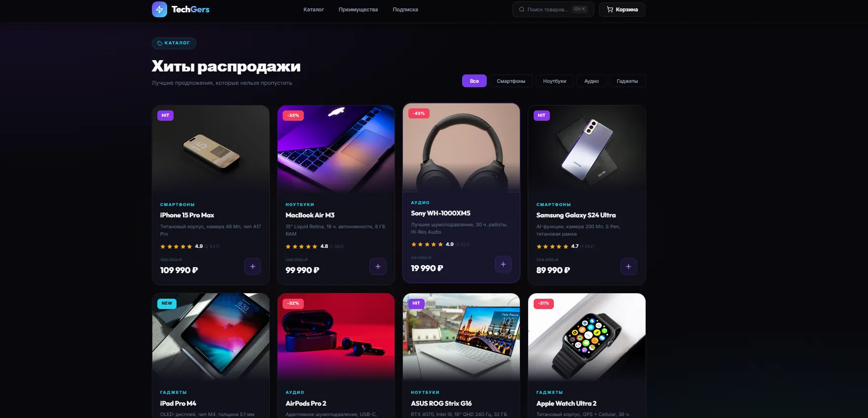View the Apple Watch Ultra 2 image
The height and width of the screenshot is (418, 868).
586,337
